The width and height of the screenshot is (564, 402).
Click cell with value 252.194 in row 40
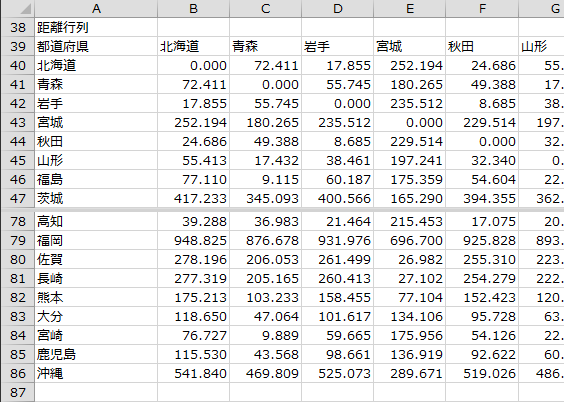(410, 65)
